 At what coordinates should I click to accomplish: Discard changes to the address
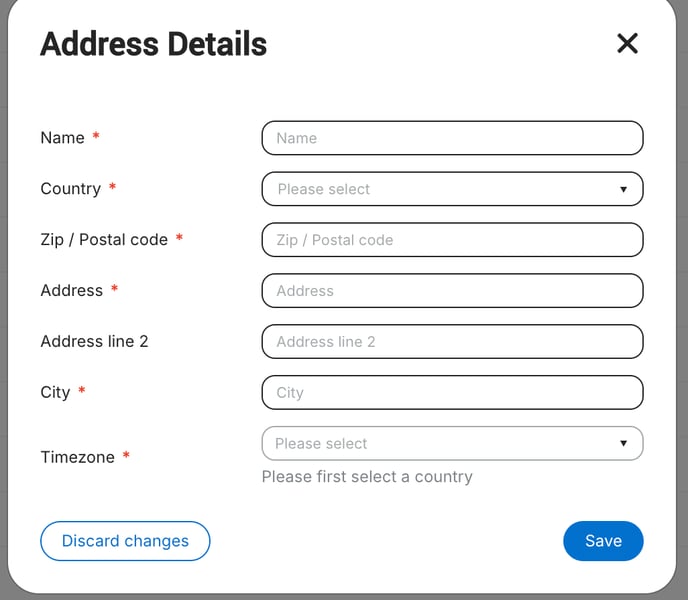125,541
